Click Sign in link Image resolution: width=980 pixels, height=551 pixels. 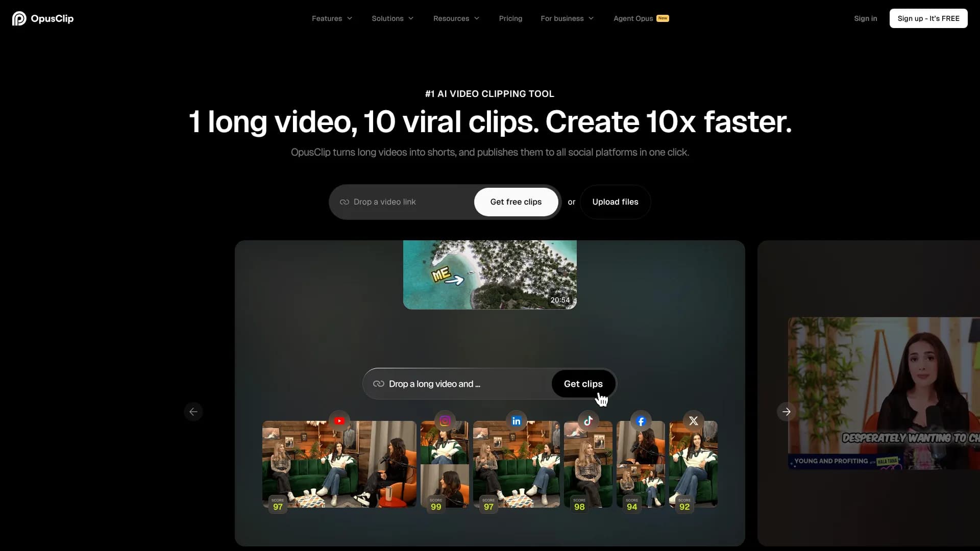pos(865,18)
